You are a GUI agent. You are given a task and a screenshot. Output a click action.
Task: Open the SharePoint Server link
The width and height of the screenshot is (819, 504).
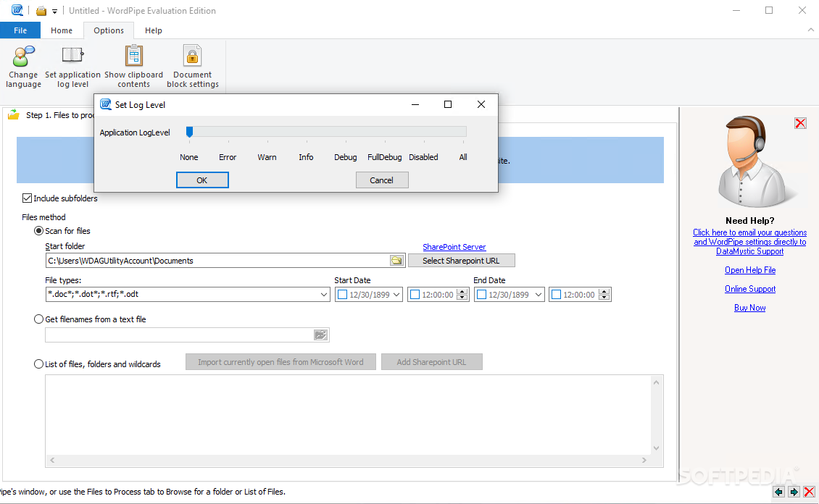(x=454, y=247)
